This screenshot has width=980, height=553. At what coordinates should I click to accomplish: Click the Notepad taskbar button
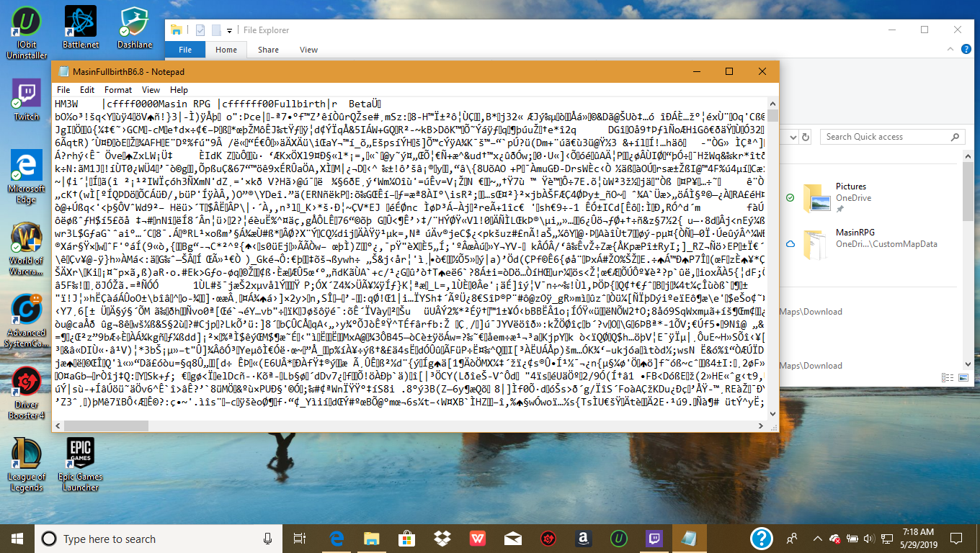[689, 539]
